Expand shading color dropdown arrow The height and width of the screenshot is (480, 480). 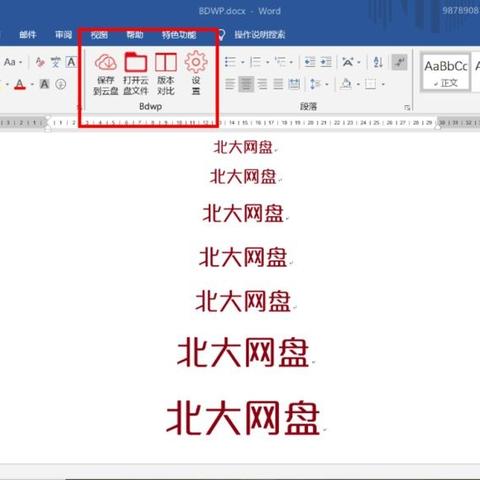[358, 84]
